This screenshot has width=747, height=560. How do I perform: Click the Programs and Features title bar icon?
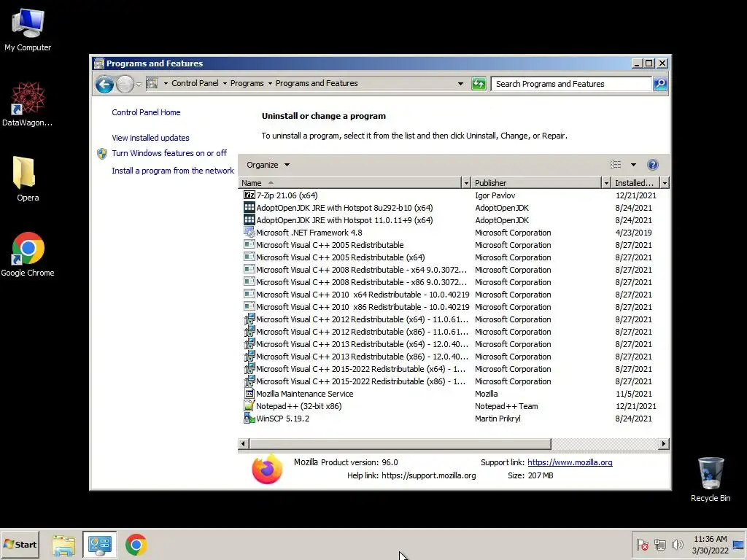tap(98, 63)
